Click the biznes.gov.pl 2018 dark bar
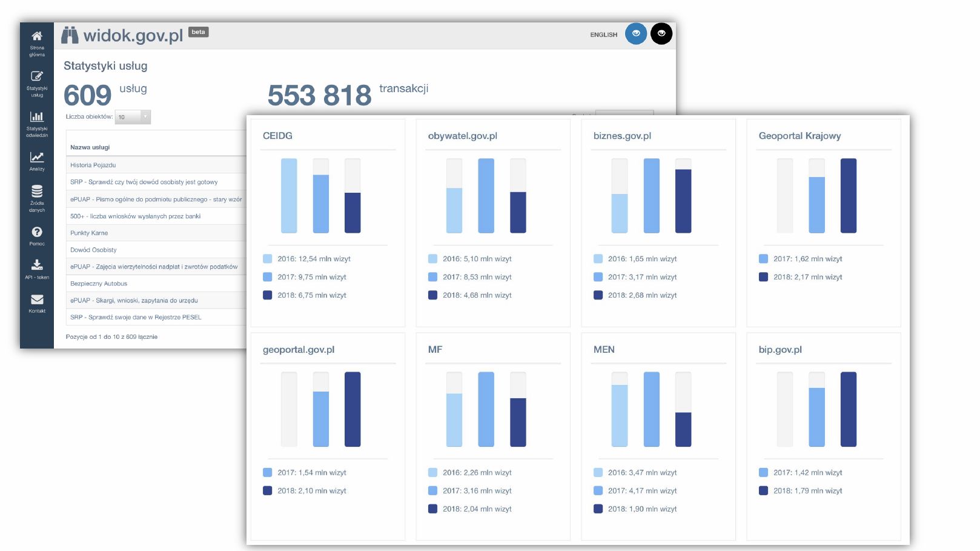 [x=683, y=201]
